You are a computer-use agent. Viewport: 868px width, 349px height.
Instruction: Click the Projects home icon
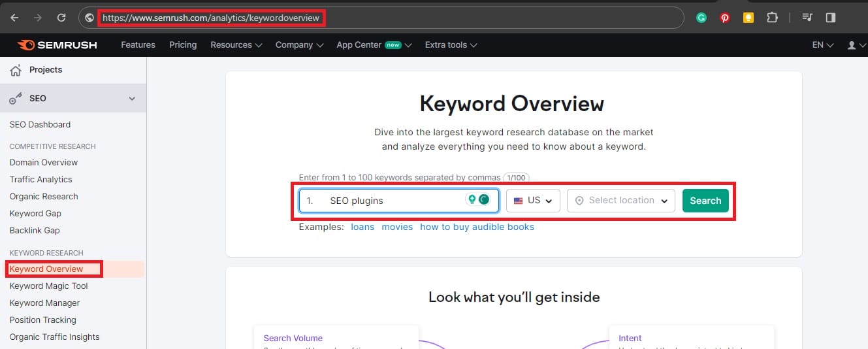click(16, 70)
